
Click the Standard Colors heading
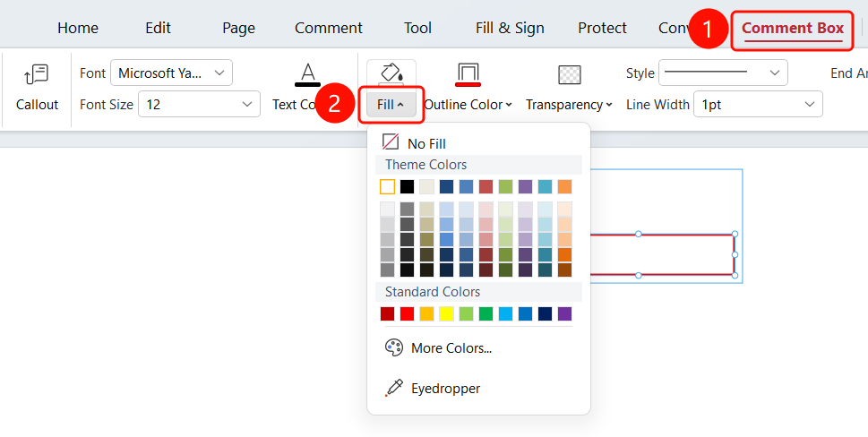(x=433, y=292)
